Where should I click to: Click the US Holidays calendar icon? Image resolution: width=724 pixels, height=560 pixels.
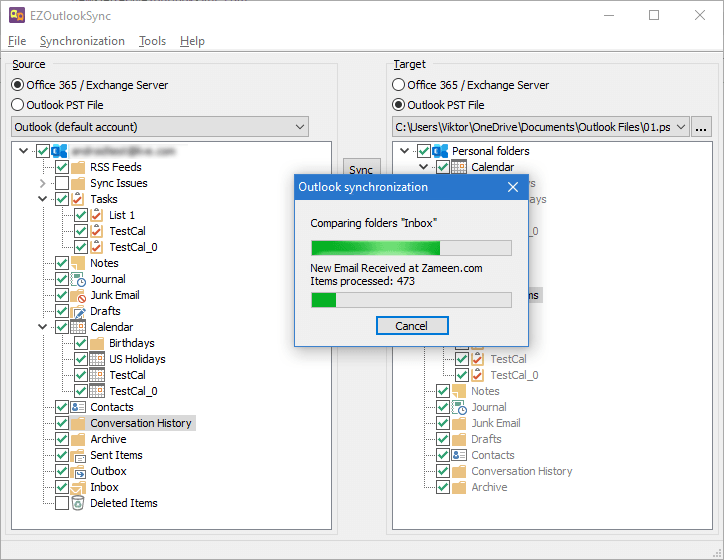pyautogui.click(x=97, y=359)
